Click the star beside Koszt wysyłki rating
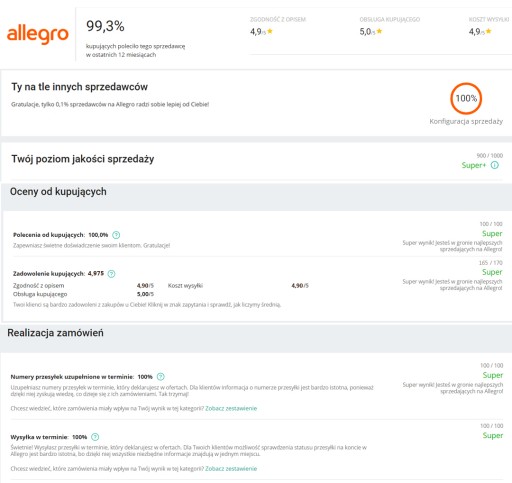The image size is (512, 483). click(489, 31)
